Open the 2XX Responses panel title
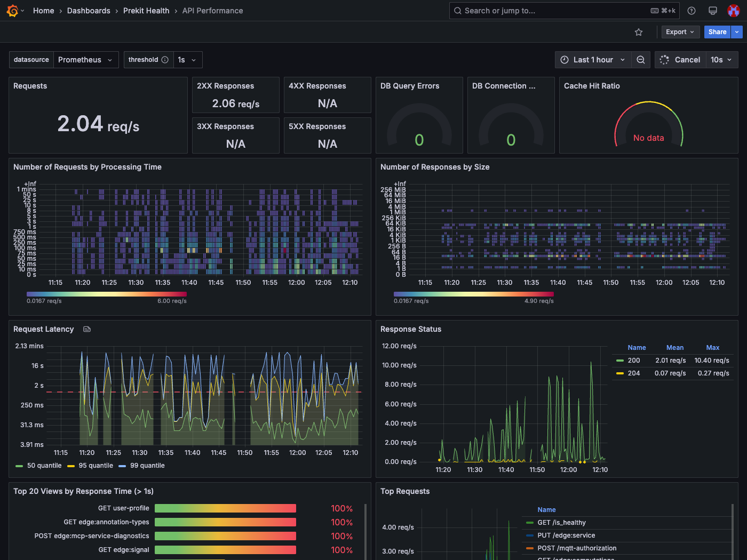747x560 pixels. tap(225, 86)
